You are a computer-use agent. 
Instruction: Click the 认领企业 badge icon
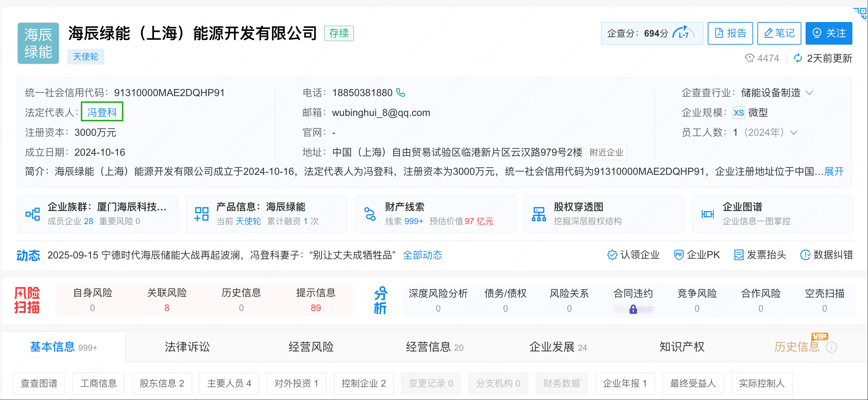612,255
